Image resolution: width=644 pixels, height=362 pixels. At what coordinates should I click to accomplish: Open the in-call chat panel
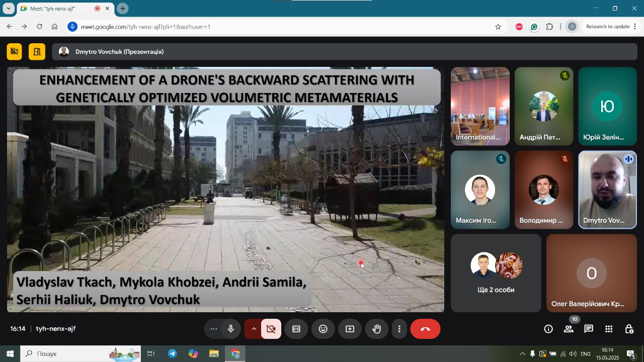(x=589, y=329)
